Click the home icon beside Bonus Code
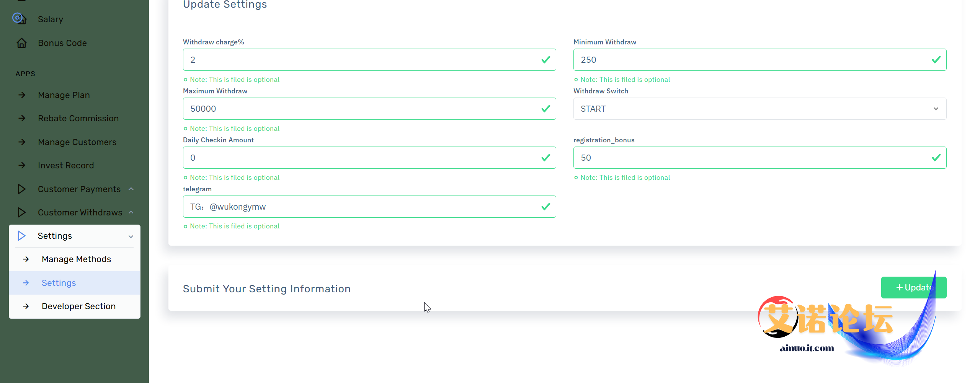This screenshot has width=980, height=383. 22,43
